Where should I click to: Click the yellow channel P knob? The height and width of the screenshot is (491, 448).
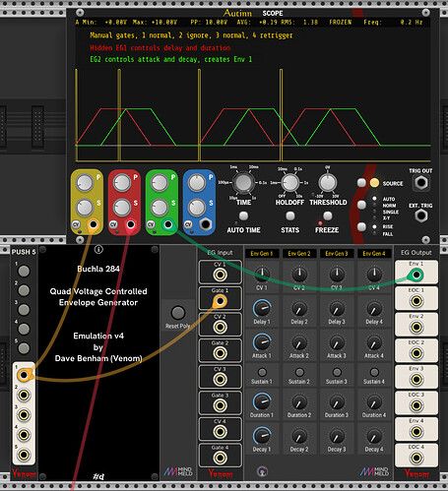(85, 183)
